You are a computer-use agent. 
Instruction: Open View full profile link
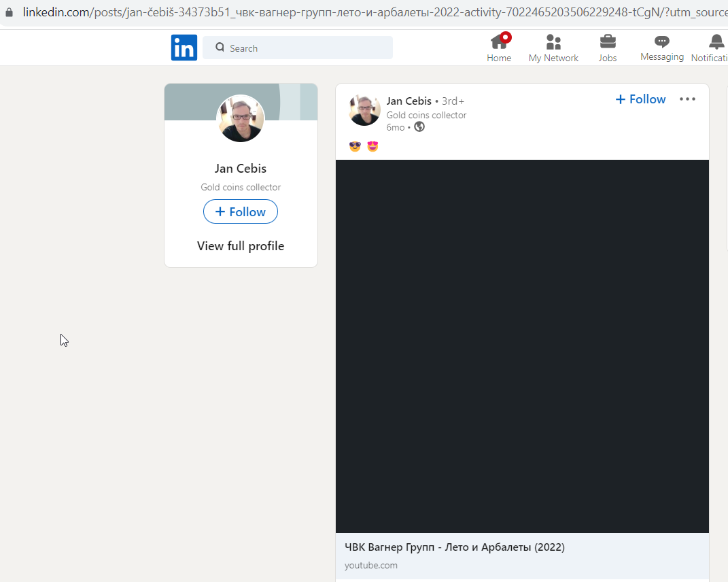point(241,245)
